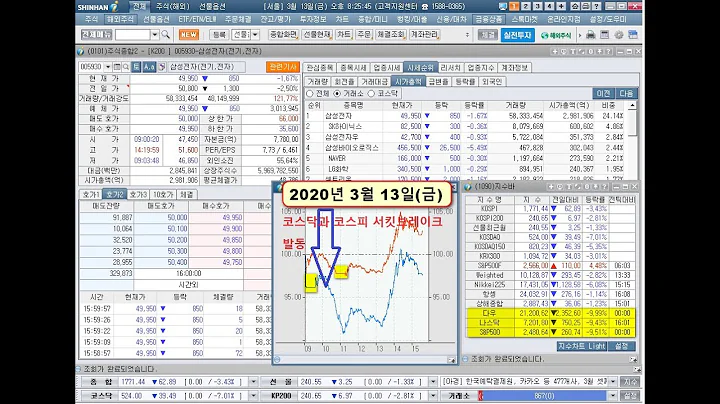Click the monitor icon before screen numbers
Screen dimensions: 720x404
pos(503,6)
